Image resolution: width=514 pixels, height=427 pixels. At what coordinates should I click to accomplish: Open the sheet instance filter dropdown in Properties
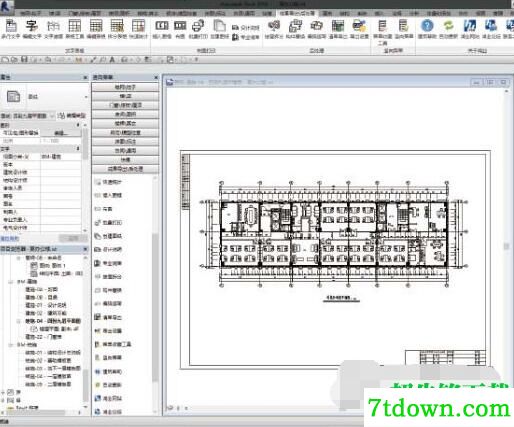(52, 116)
